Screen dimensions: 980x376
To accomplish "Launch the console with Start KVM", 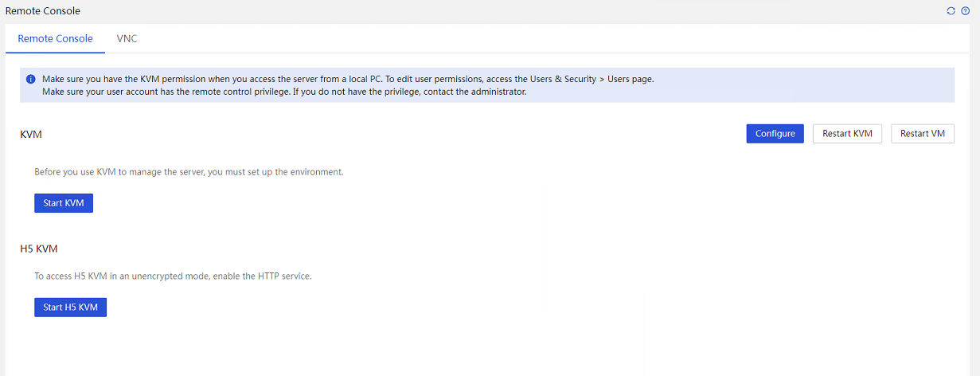I will pyautogui.click(x=64, y=203).
